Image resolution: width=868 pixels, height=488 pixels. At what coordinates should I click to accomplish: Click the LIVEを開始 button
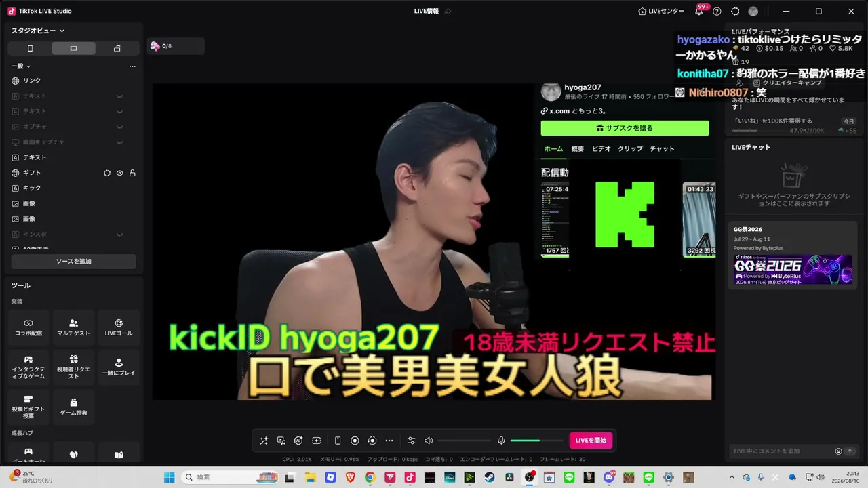[x=591, y=441]
